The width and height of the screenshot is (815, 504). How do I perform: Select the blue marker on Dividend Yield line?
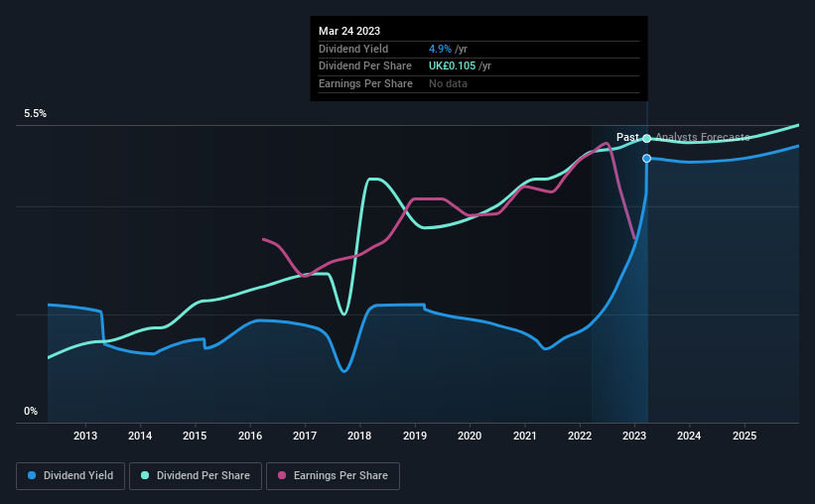point(646,159)
